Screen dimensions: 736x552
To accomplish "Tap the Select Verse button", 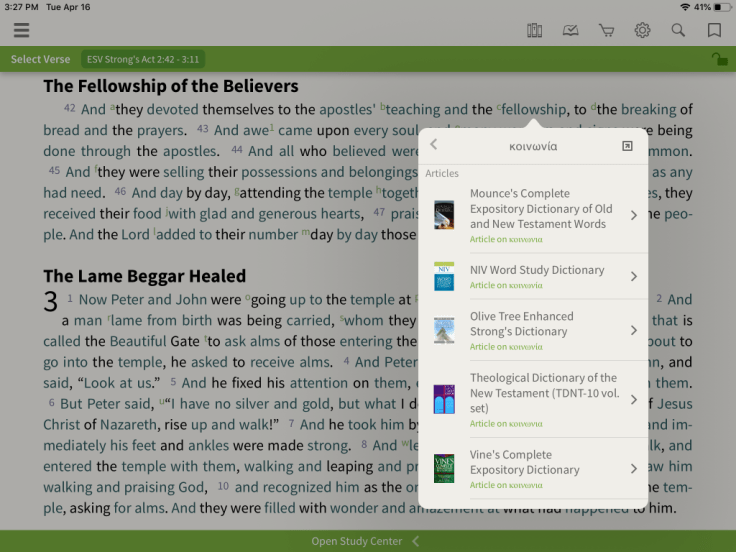I will pos(40,60).
